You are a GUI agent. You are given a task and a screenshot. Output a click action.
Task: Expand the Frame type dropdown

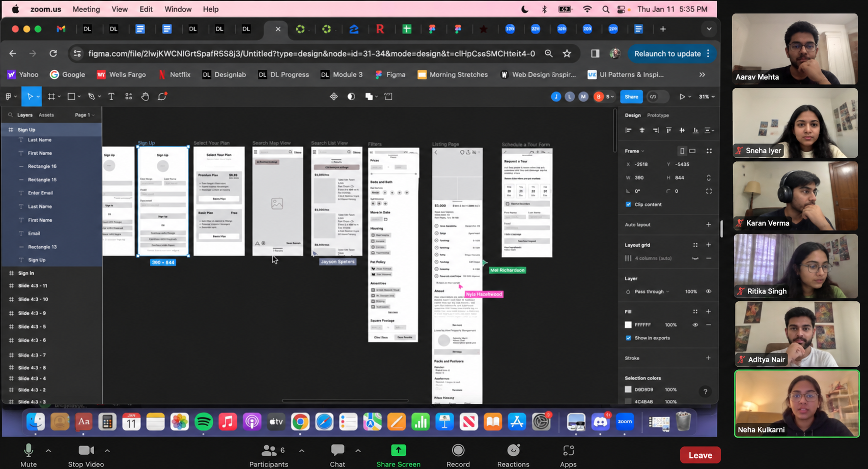tap(635, 151)
